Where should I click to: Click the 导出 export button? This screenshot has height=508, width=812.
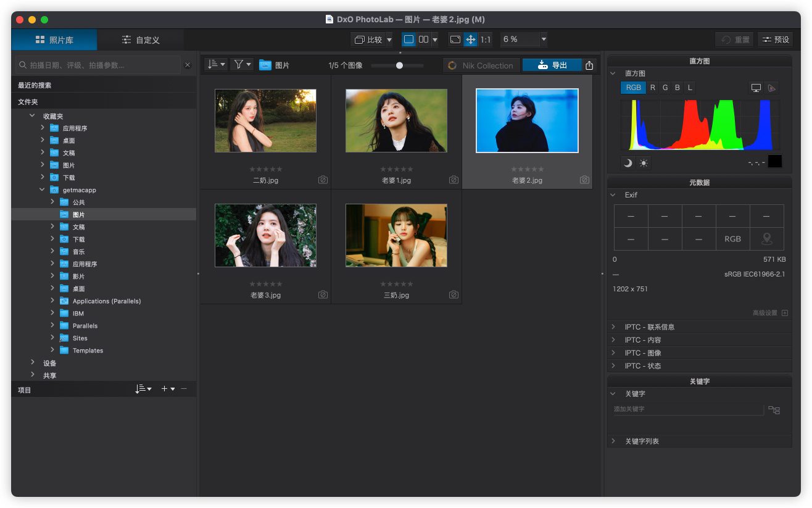click(x=552, y=65)
